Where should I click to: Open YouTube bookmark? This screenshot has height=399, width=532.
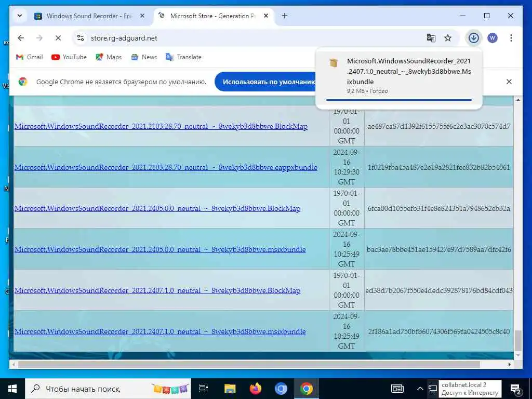pos(69,57)
